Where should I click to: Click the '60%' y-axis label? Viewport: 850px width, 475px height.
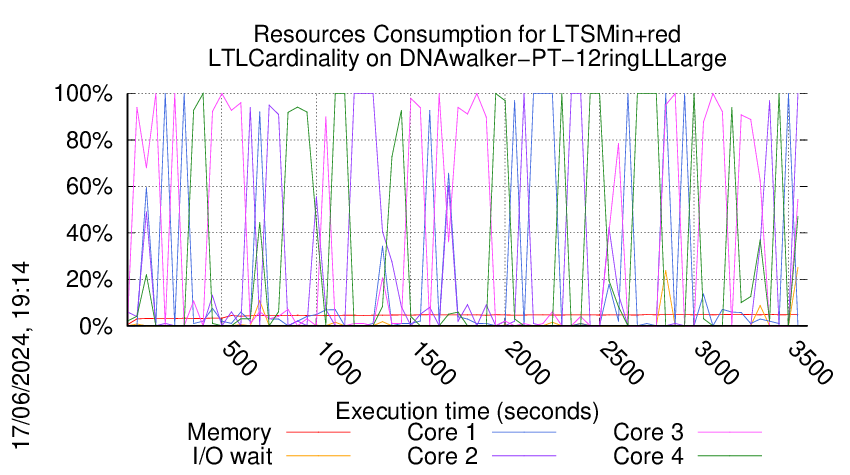(x=89, y=187)
